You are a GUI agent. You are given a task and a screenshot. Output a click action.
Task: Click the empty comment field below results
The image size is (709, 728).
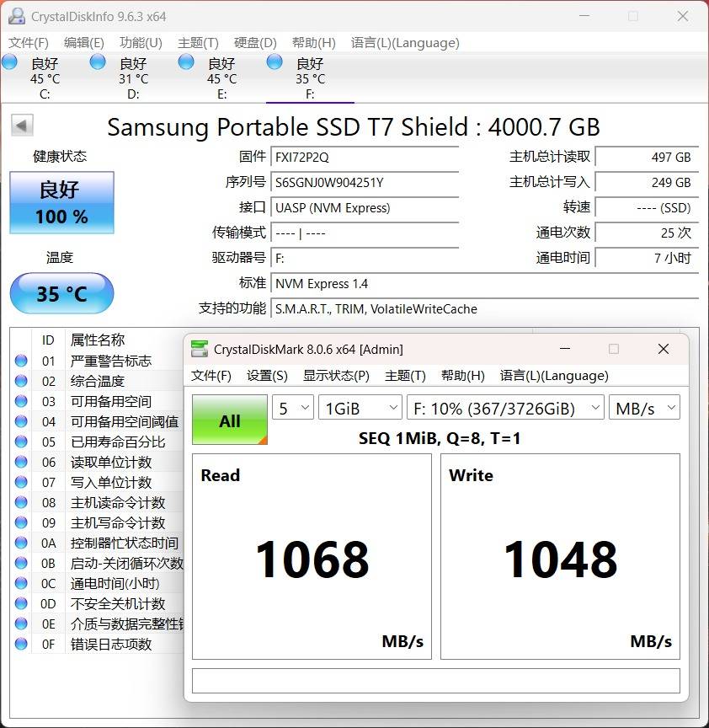pos(435,681)
